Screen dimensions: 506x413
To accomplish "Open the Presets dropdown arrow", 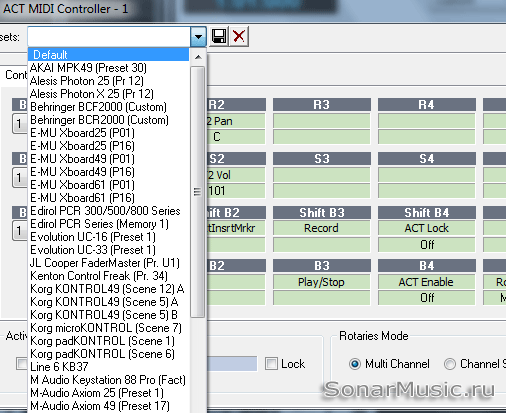I will 198,36.
